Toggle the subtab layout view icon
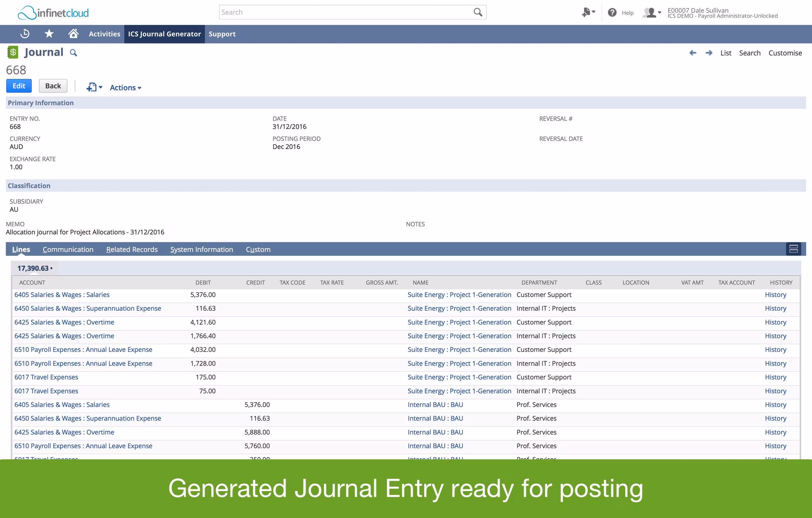Screen dimensions: 812x518 (x=793, y=249)
